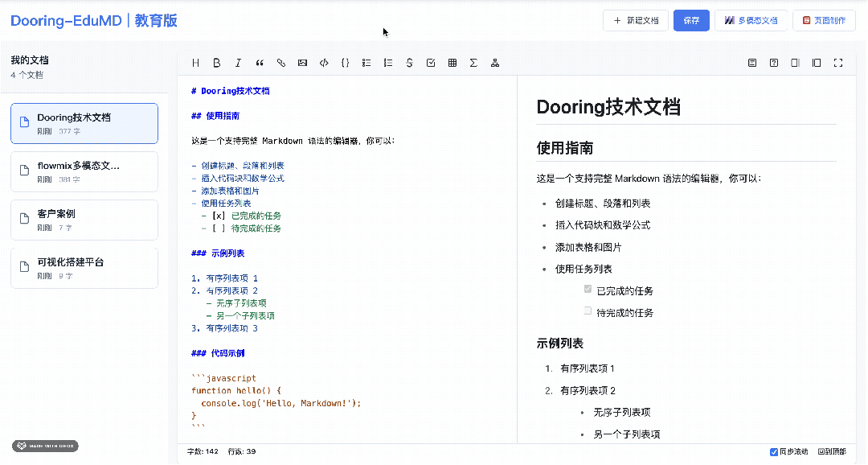This screenshot has height=465, width=868.
Task: Toggle the 已完成的任务 checkbox in preview
Action: pyautogui.click(x=588, y=289)
